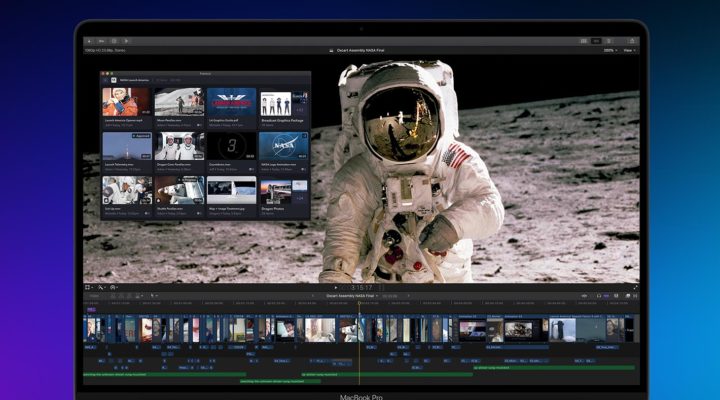Open the viewer zoom percentage dropdown
This screenshot has width=720, height=400.
coord(610,51)
